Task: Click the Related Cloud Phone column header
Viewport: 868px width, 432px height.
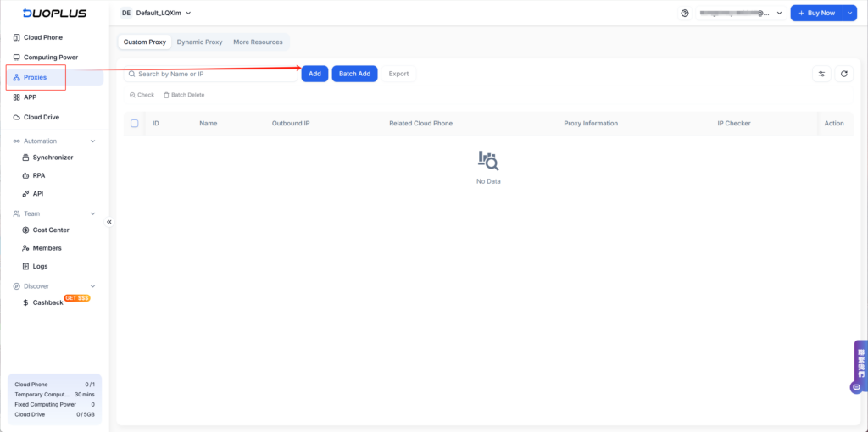Action: (x=420, y=124)
